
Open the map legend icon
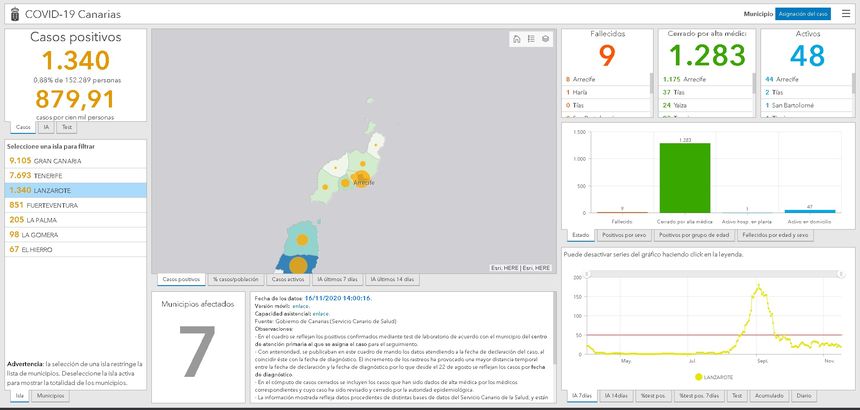click(531, 39)
